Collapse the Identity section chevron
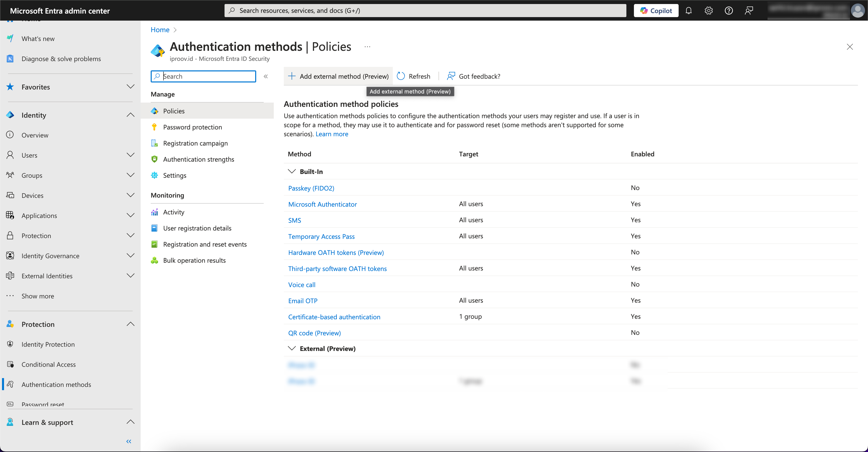The image size is (868, 452). click(130, 115)
